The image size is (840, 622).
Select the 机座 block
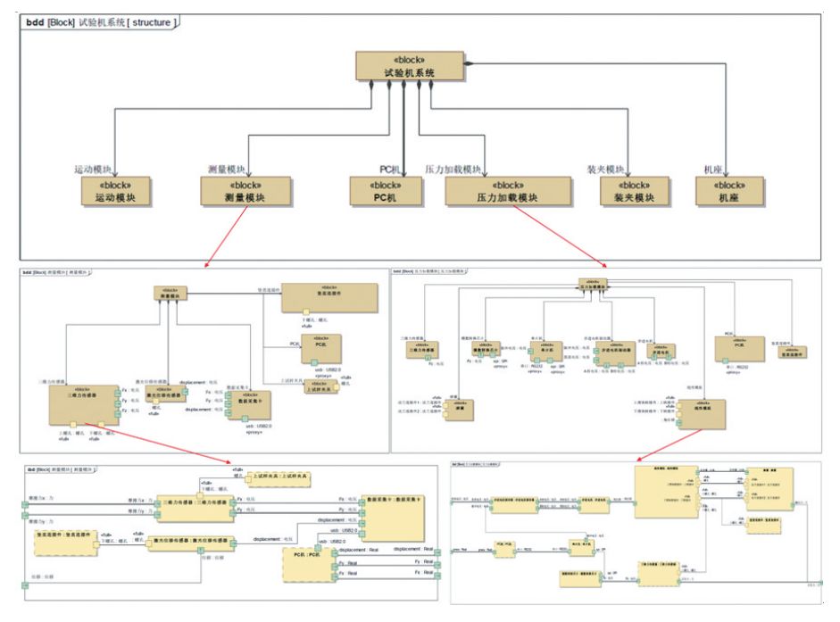(x=729, y=191)
